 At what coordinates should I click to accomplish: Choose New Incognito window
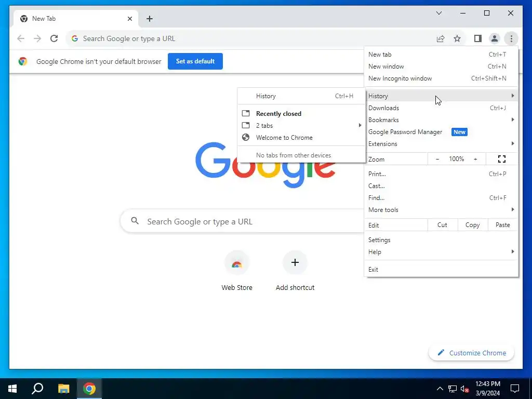pyautogui.click(x=441, y=78)
